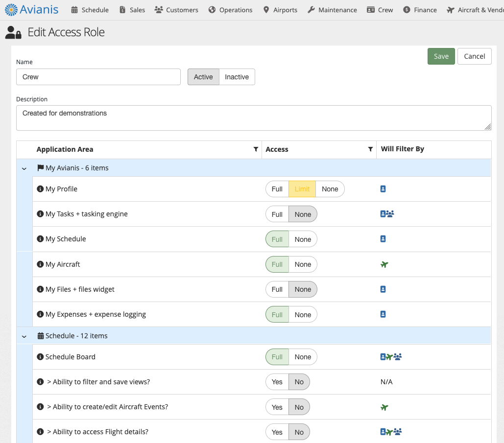This screenshot has height=443, width=504.
Task: Click the info icon beside My Files
Action: 40,289
